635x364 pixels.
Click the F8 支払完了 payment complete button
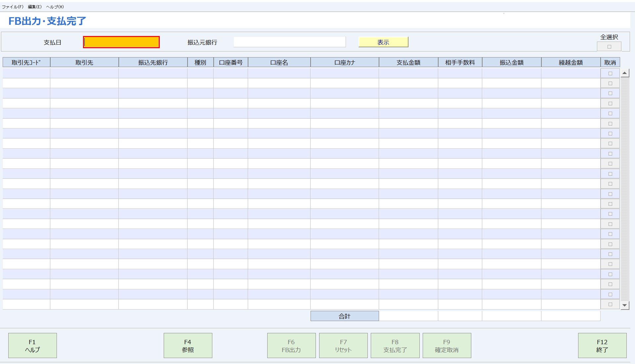pos(395,345)
